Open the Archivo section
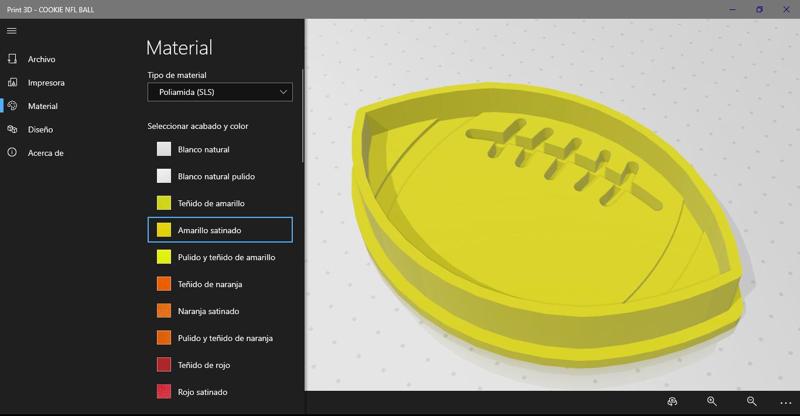The height and width of the screenshot is (416, 800). point(42,59)
